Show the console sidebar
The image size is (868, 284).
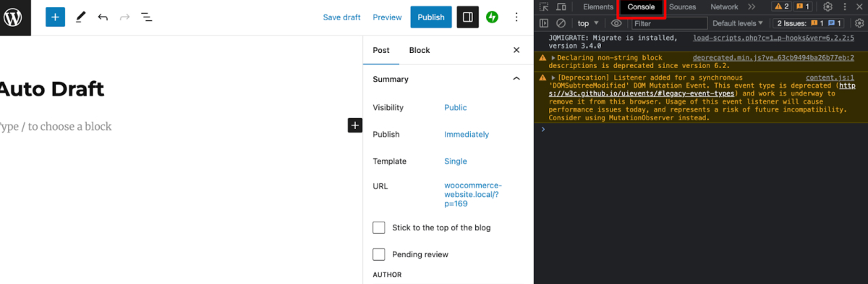544,23
